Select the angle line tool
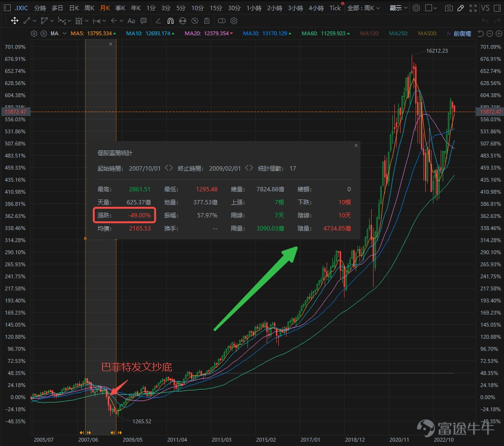The height and width of the screenshot is (446, 504). [x=158, y=21]
